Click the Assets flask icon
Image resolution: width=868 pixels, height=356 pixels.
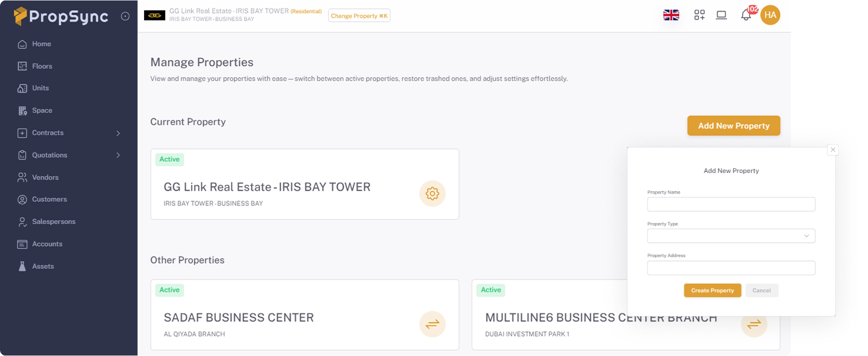pos(22,267)
